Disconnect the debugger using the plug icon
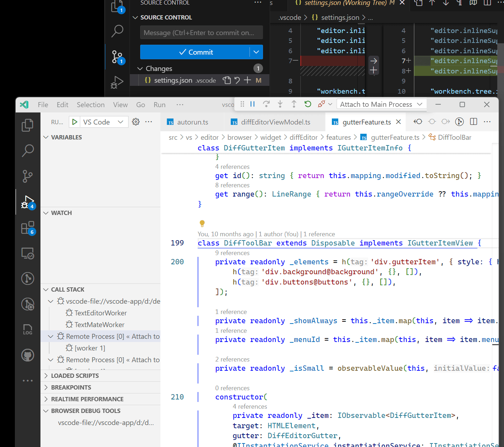504x447 pixels. [x=322, y=104]
